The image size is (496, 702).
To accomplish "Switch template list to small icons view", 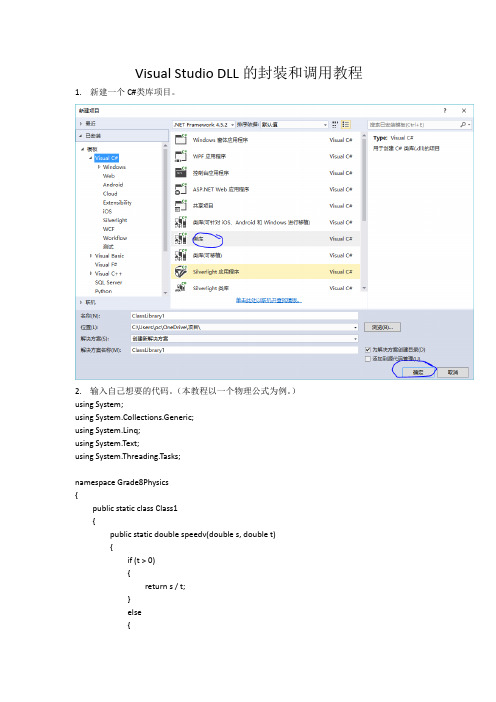I will 335,124.
